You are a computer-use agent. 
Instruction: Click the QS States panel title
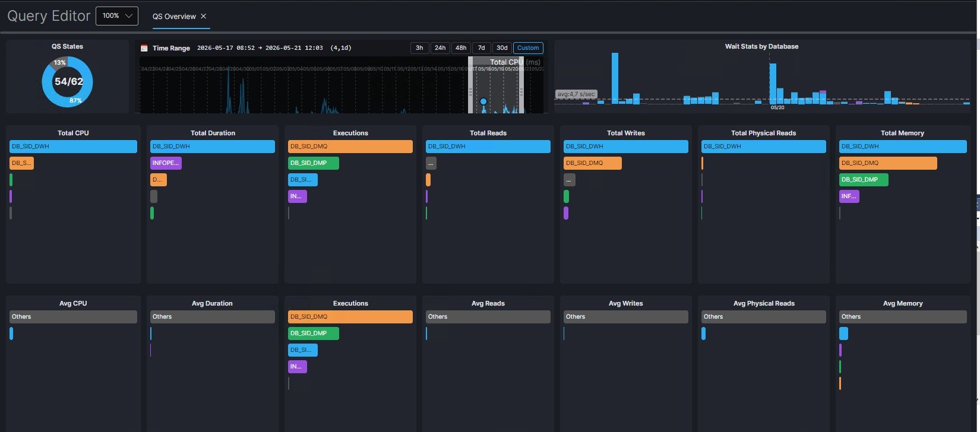[67, 46]
